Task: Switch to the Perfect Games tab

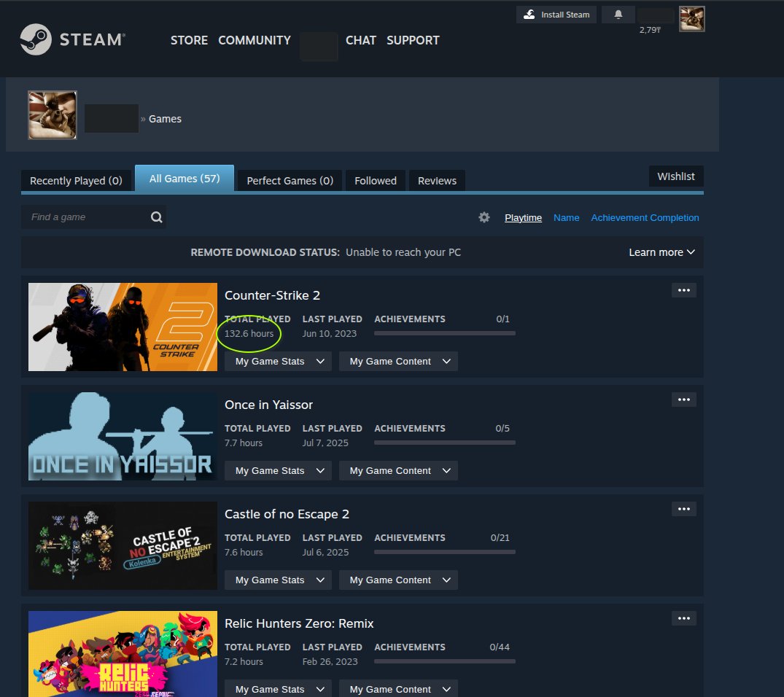Action: (290, 181)
